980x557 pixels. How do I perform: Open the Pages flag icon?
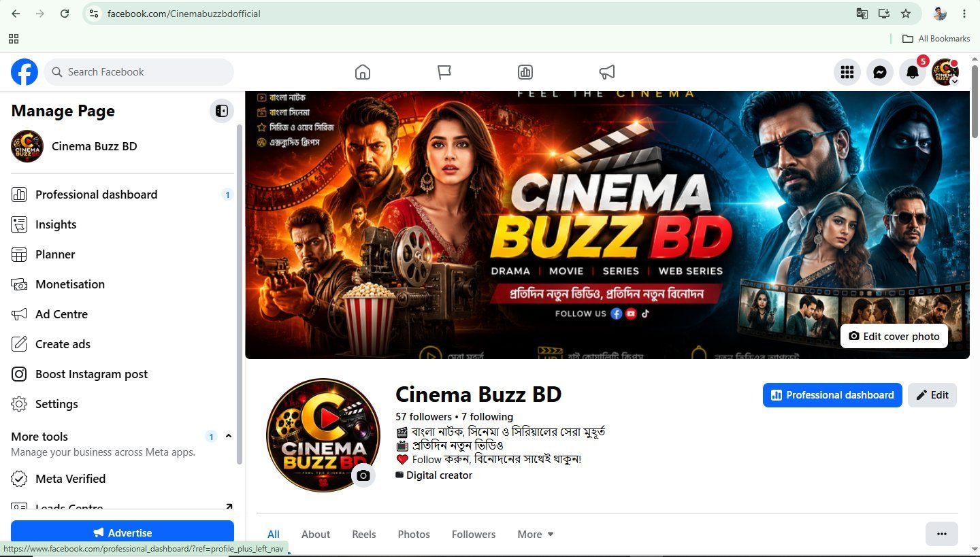444,72
